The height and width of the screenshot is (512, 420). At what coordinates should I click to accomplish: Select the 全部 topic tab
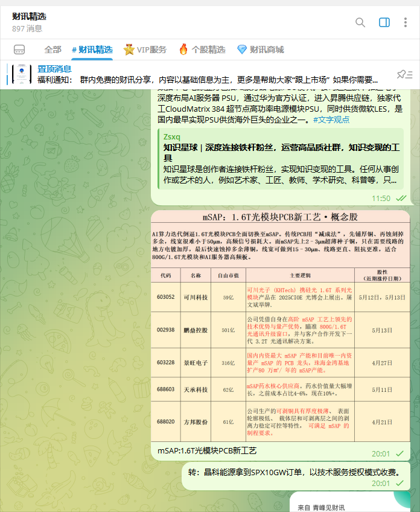pyautogui.click(x=52, y=50)
